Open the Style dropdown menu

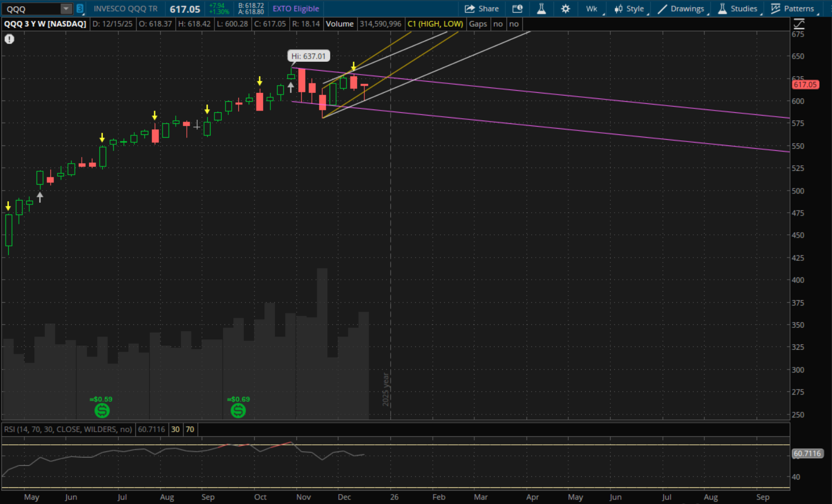(x=630, y=9)
